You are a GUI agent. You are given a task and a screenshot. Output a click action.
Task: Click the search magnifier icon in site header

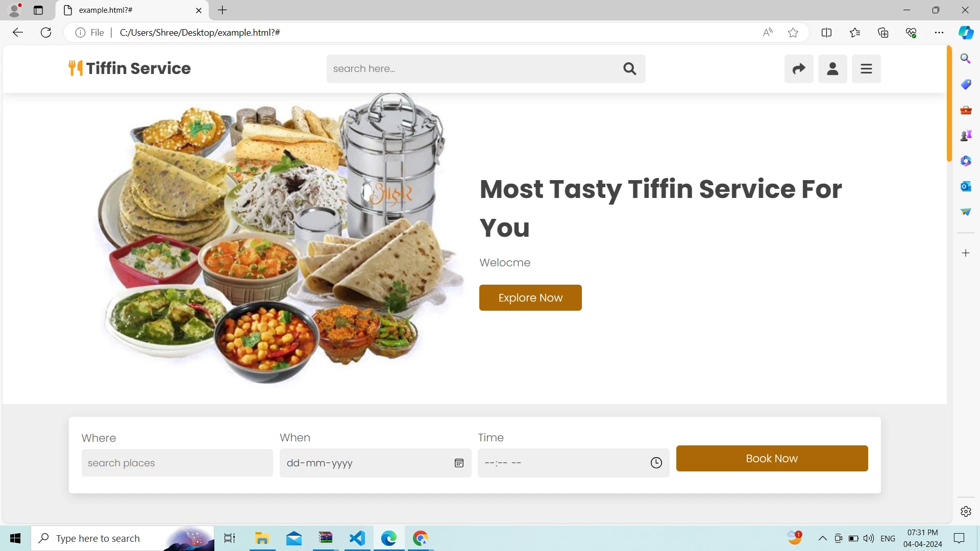(629, 69)
